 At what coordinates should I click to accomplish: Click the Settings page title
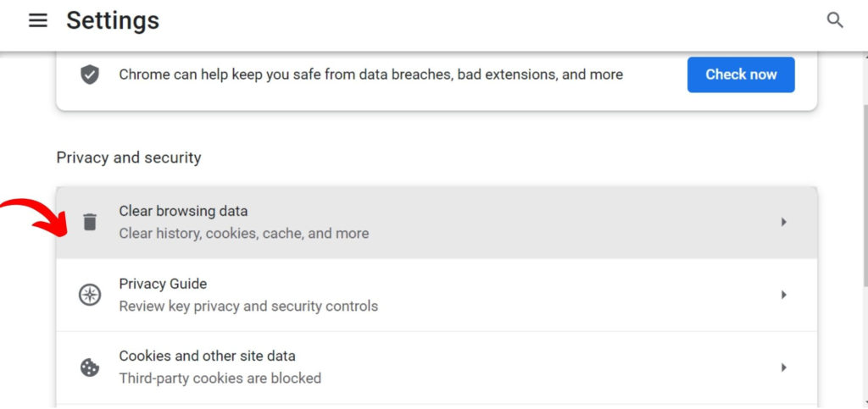(113, 20)
